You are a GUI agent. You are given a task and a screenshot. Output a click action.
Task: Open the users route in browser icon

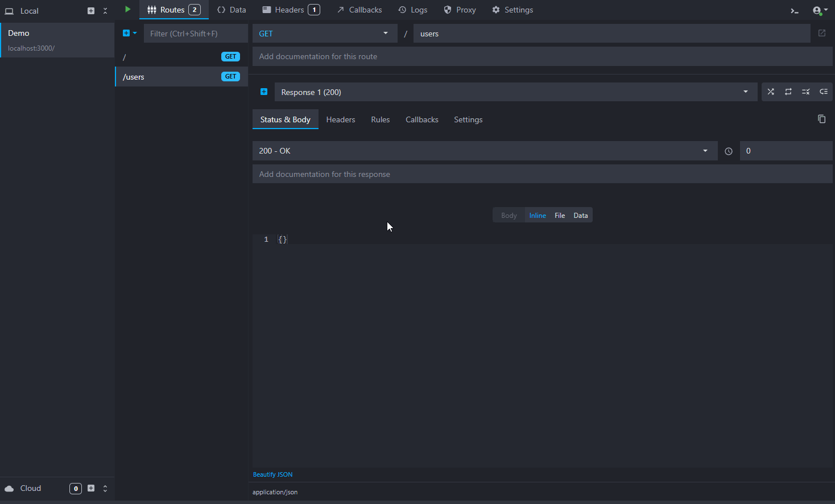pos(821,34)
